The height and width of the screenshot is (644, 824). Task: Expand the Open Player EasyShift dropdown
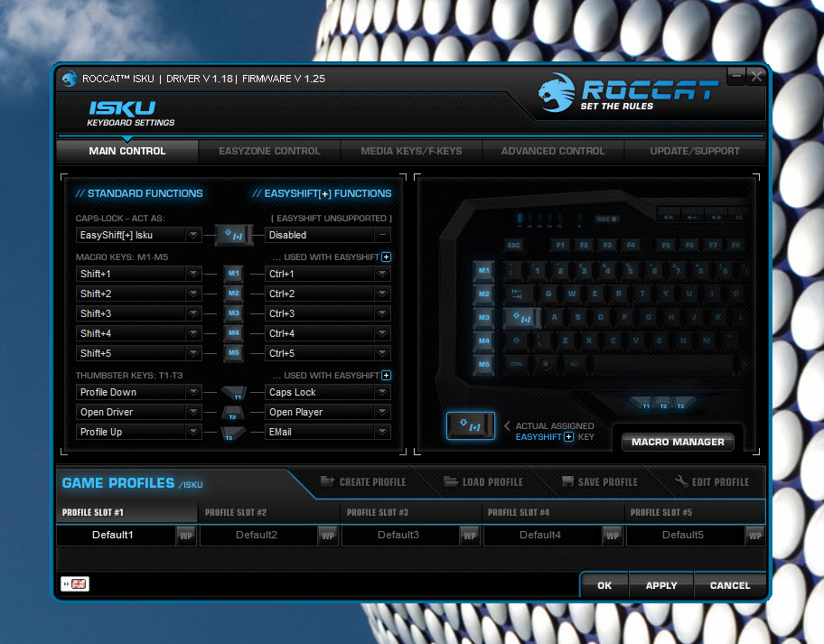[x=328, y=413]
